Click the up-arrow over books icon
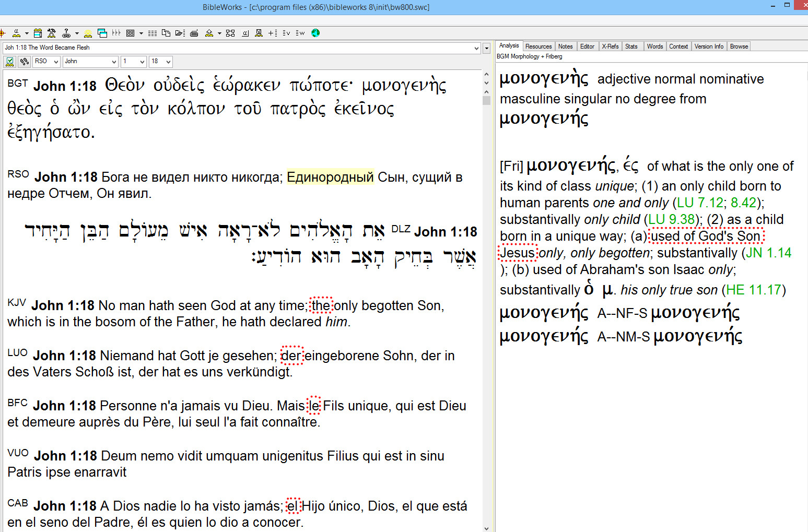The image size is (808, 532). point(208,33)
